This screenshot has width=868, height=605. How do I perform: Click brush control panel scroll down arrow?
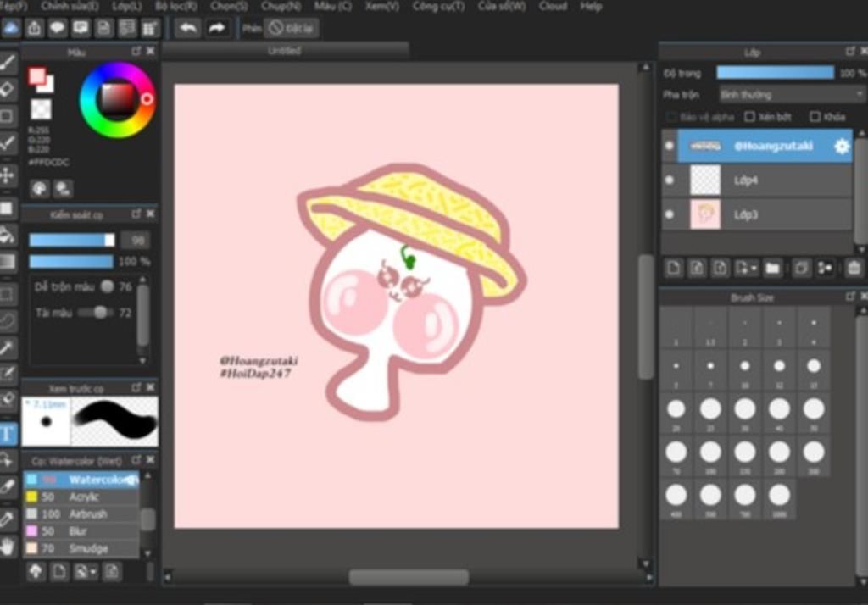point(142,360)
